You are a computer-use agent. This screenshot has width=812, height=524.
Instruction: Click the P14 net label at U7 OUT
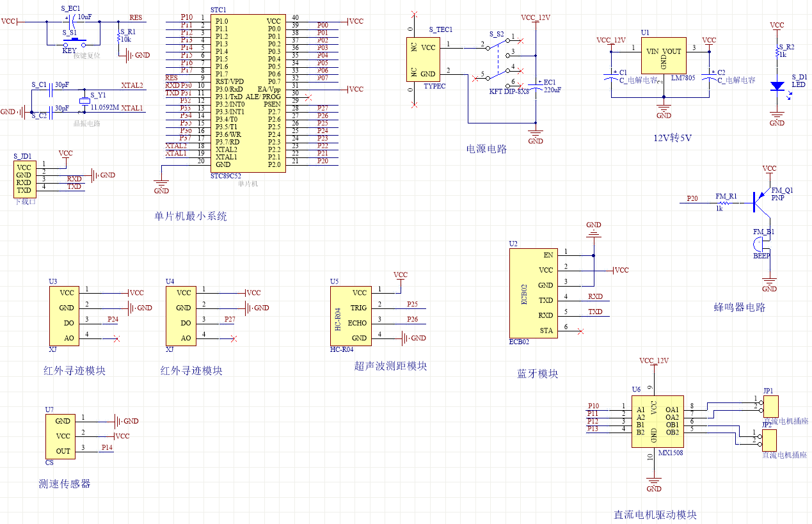coord(107,448)
